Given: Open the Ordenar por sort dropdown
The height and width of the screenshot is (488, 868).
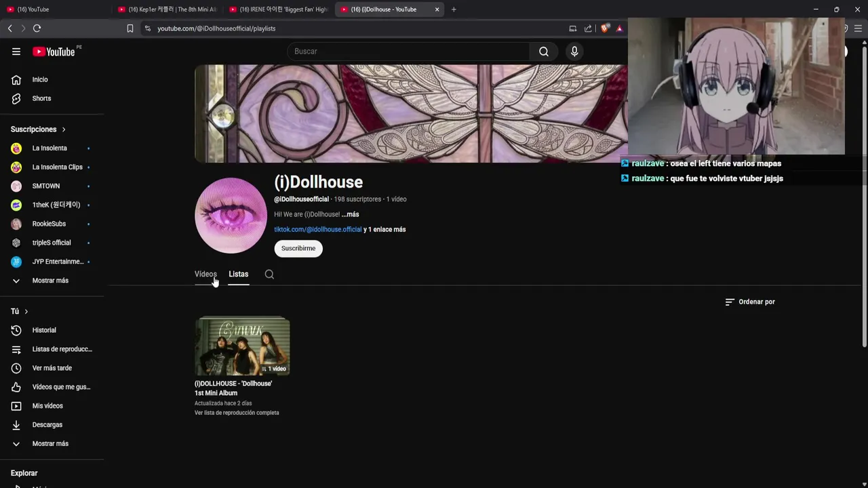Looking at the screenshot, I should click(x=750, y=302).
